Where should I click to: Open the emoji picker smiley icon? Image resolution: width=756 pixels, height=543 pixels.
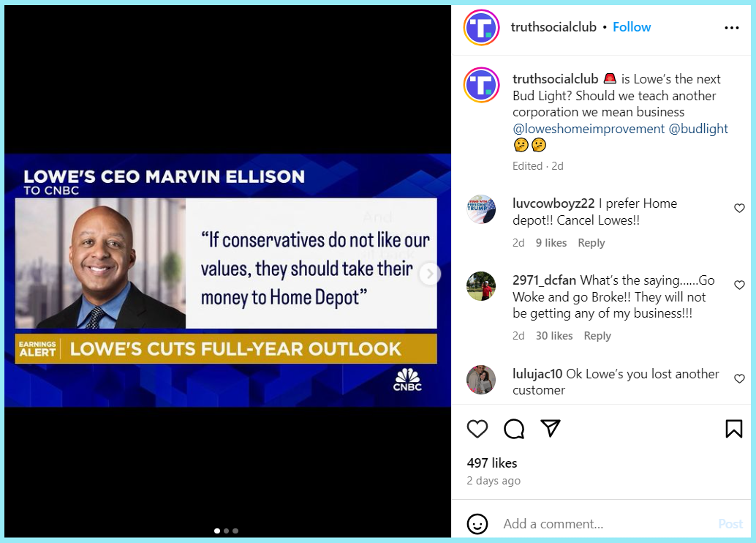pos(477,524)
